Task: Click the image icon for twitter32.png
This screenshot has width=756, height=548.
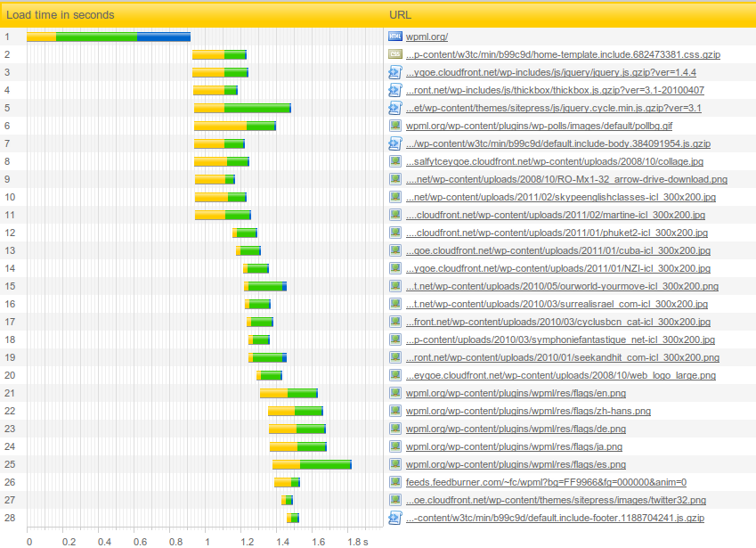Action: click(x=394, y=500)
